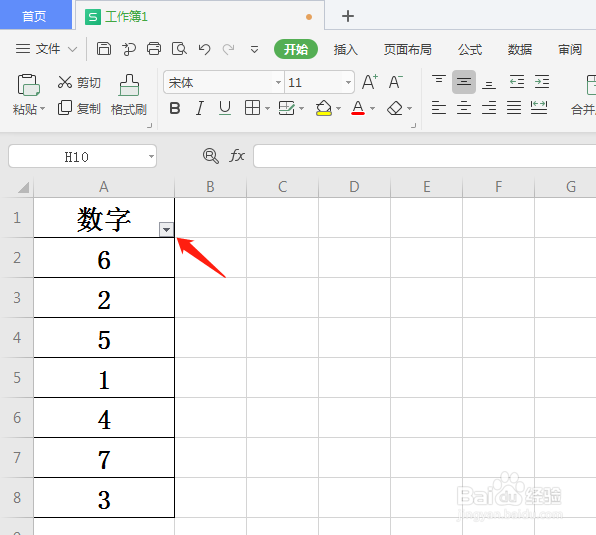Select column A header

[104, 187]
